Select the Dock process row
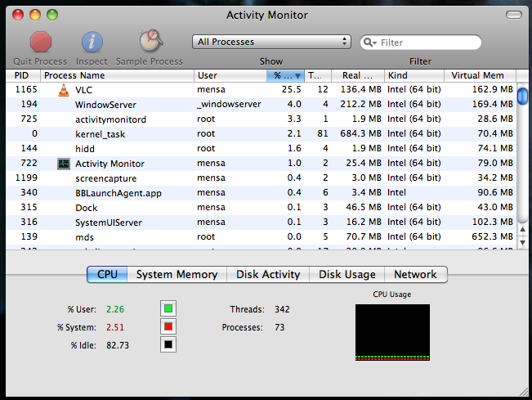The width and height of the screenshot is (532, 400). (262, 208)
